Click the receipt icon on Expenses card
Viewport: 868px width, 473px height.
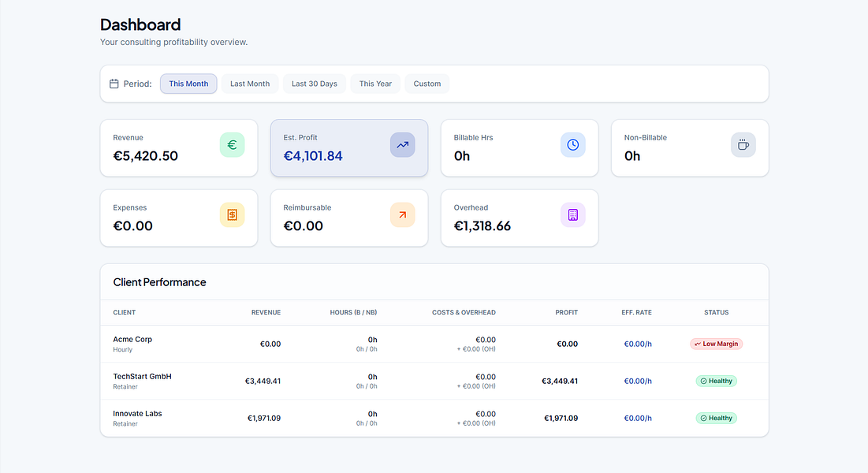[232, 215]
